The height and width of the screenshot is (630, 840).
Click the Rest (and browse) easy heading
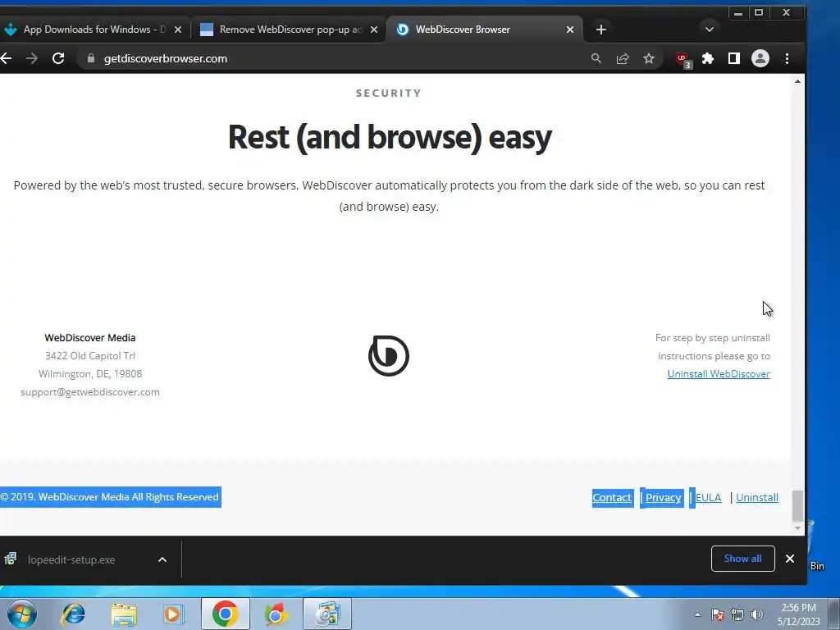(390, 138)
